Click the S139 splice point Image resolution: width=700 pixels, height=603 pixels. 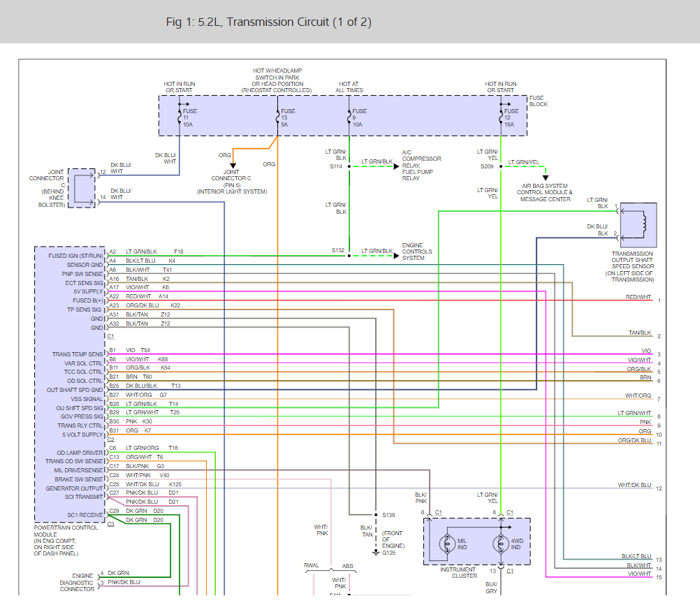point(375,515)
